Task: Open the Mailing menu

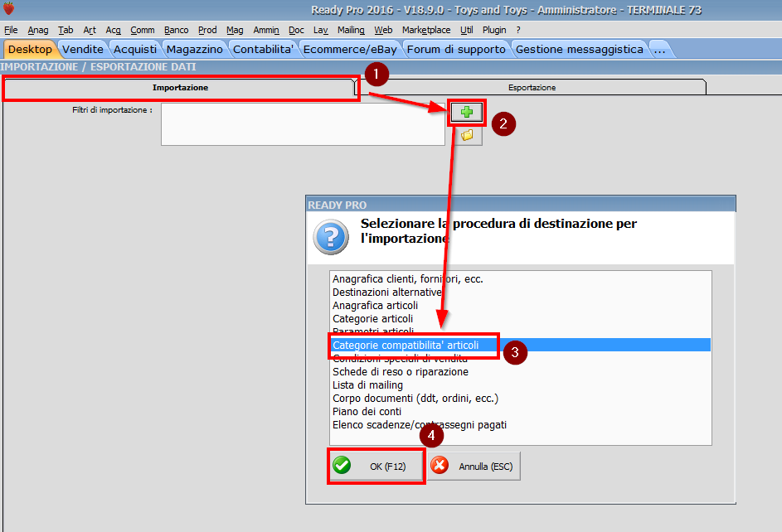Action: click(x=351, y=30)
